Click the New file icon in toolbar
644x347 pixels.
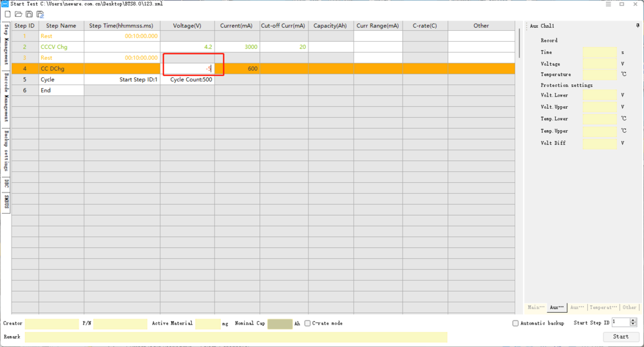click(x=7, y=14)
